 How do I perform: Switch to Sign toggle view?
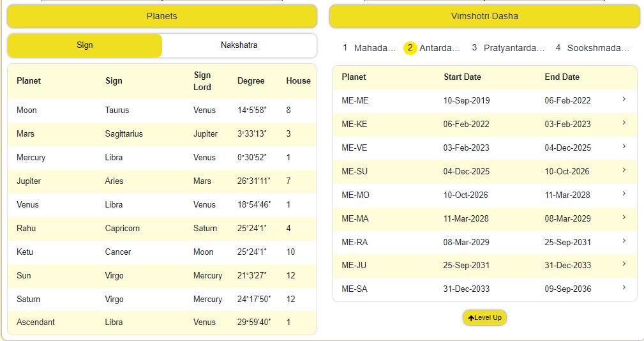point(85,45)
